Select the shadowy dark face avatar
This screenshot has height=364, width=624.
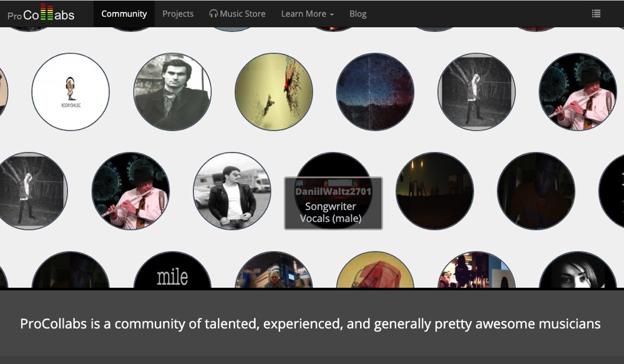536,191
